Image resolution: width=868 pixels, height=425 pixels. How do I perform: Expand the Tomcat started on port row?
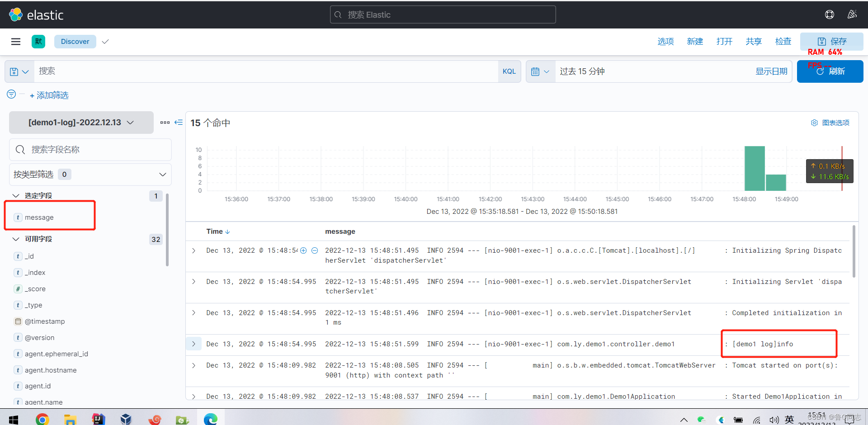[194, 365]
